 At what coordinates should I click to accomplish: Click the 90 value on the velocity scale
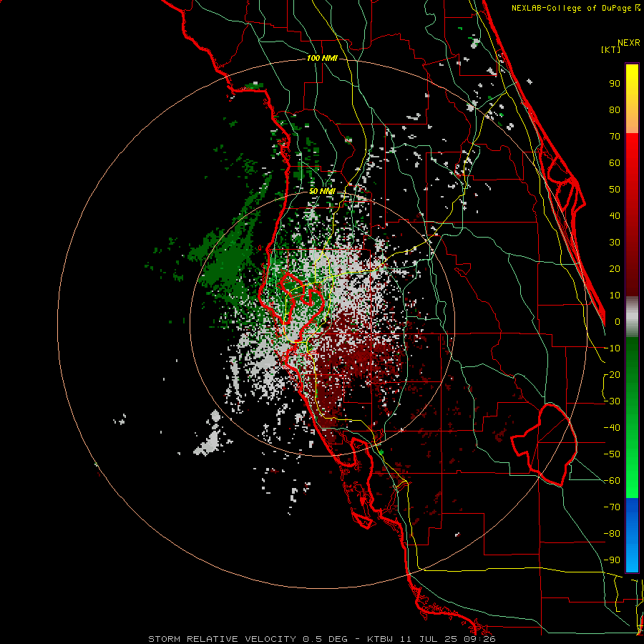coord(615,84)
